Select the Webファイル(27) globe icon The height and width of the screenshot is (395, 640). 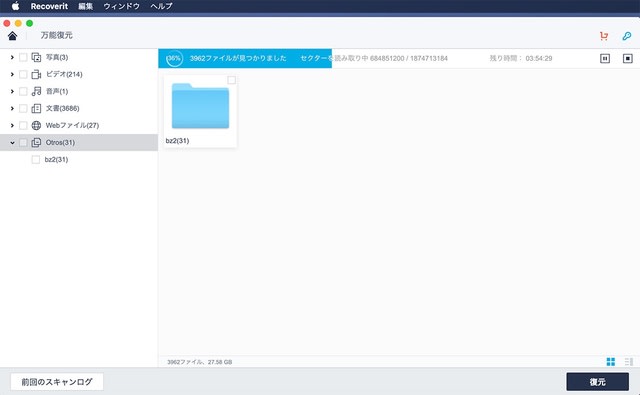coord(36,125)
